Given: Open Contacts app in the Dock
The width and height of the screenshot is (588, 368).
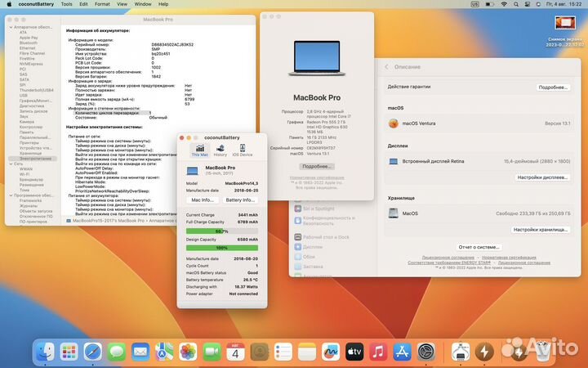Looking at the screenshot, I should (x=259, y=352).
